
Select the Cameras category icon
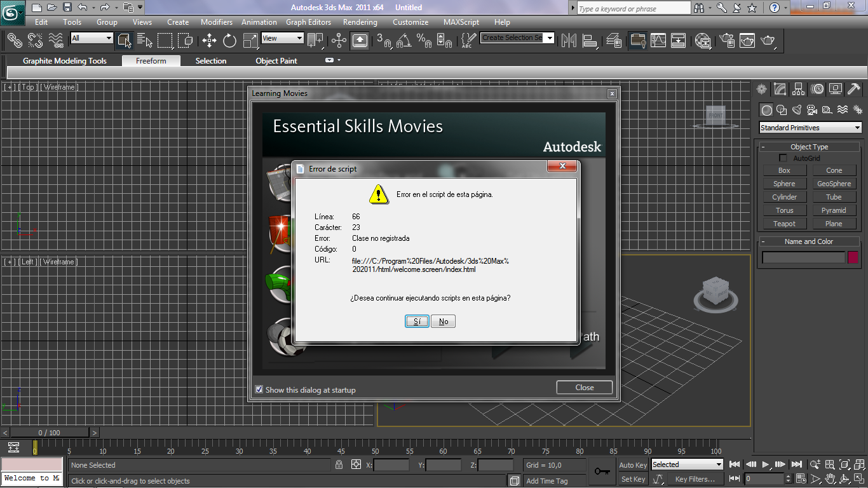click(813, 110)
